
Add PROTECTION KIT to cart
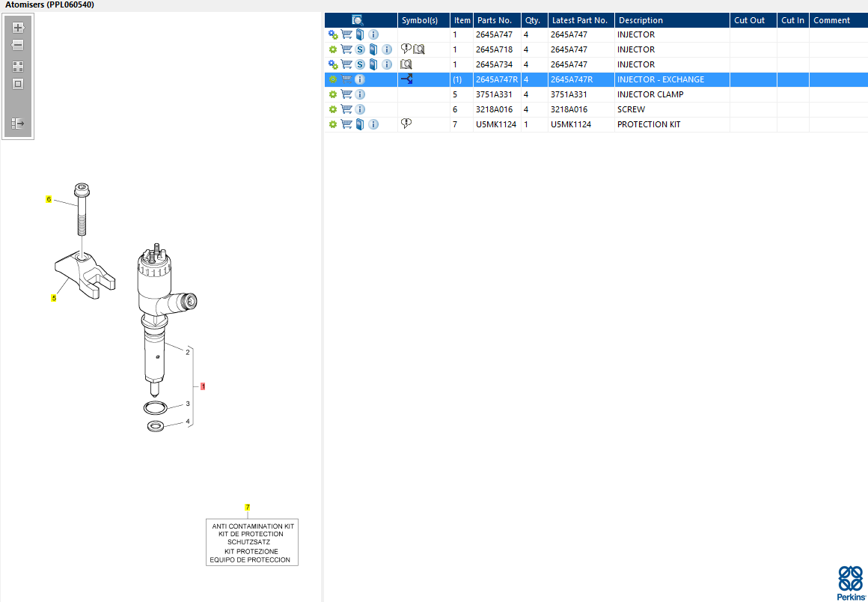346,124
